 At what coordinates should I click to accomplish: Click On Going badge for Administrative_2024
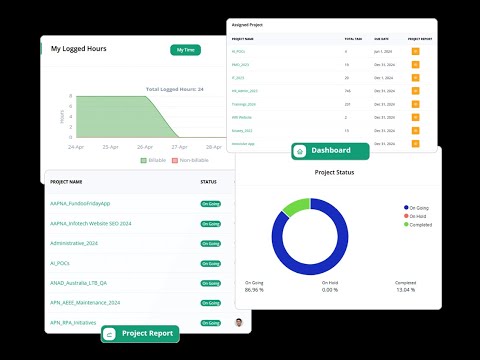(x=211, y=244)
